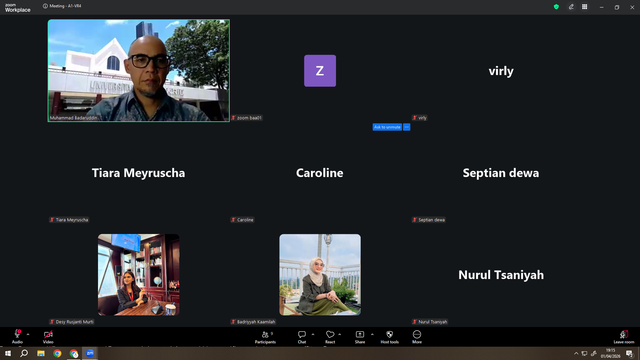This screenshot has height=360, width=640.
Task: Select the purple Z avatar of zoom baa01
Action: click(320, 71)
